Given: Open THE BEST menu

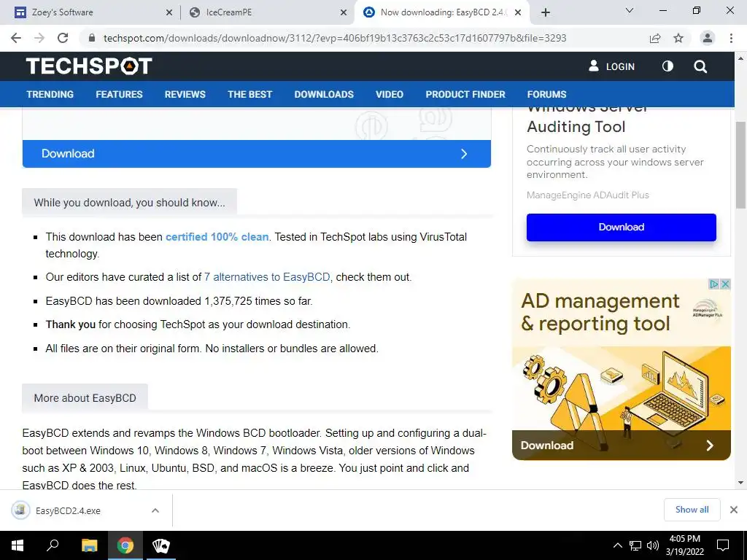Looking at the screenshot, I should 249,94.
